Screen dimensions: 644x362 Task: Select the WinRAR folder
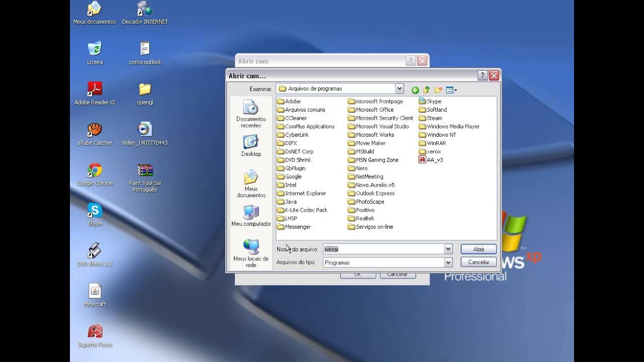click(433, 143)
